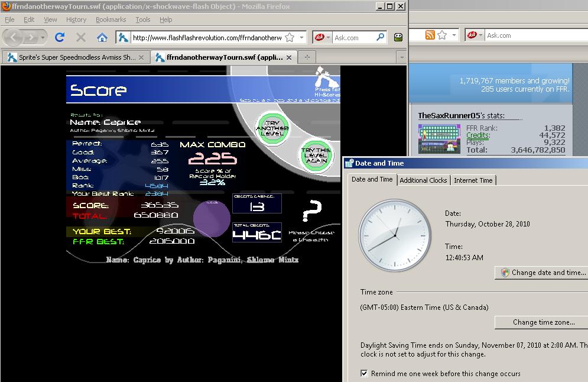Click the question mark character chooser
The height and width of the screenshot is (382, 588).
[x=312, y=211]
